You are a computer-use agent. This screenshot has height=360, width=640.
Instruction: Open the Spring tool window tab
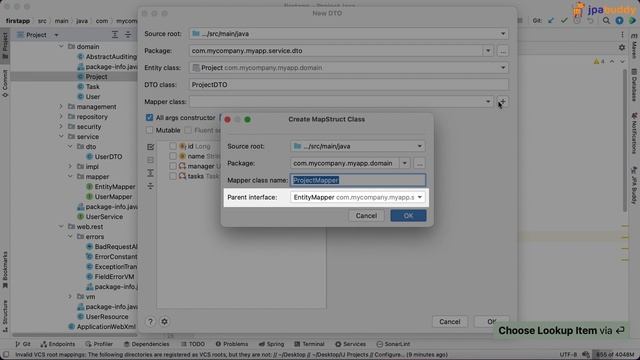(271, 344)
